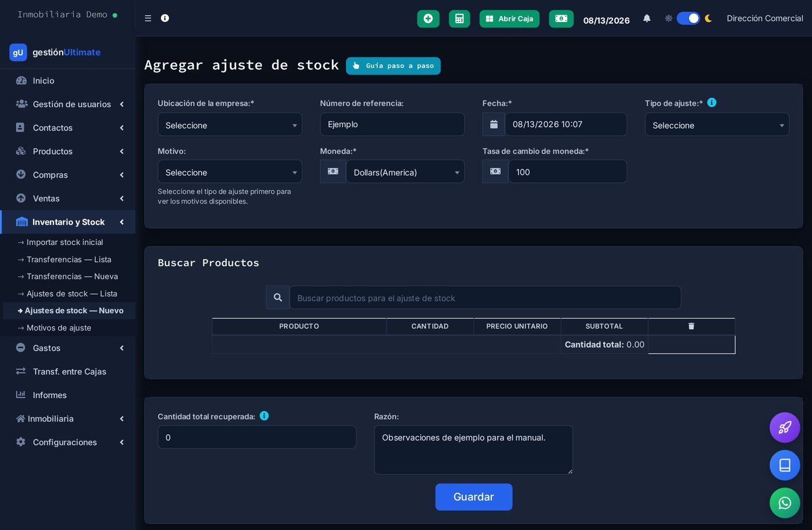Open Transferencias — Nueva submenu item
The image size is (812, 530).
click(72, 276)
